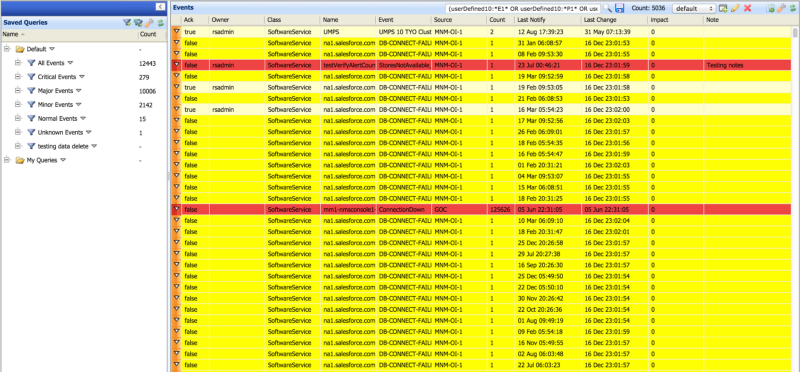Image resolution: width=800 pixels, height=372 pixels.
Task: Save the query with the floppy disk icon
Action: 619,8
